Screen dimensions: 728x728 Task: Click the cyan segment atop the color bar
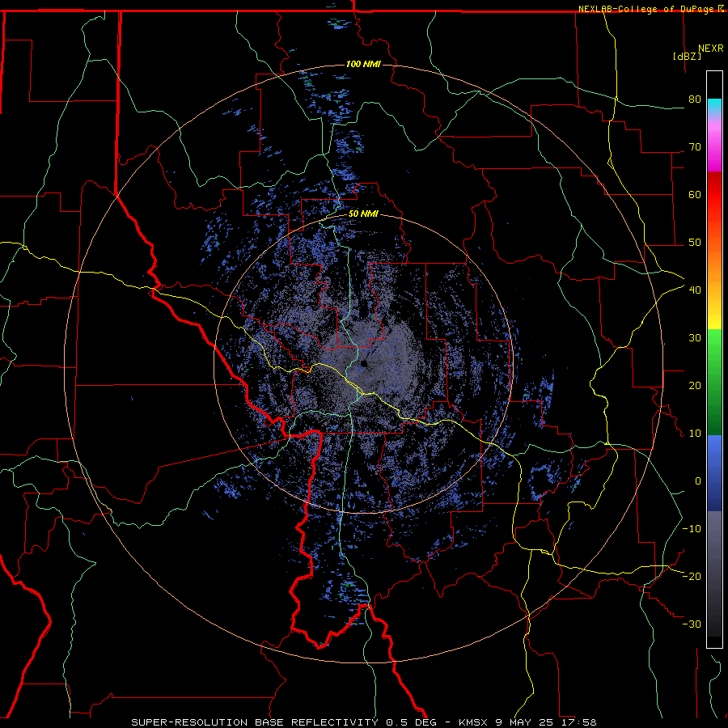[714, 106]
